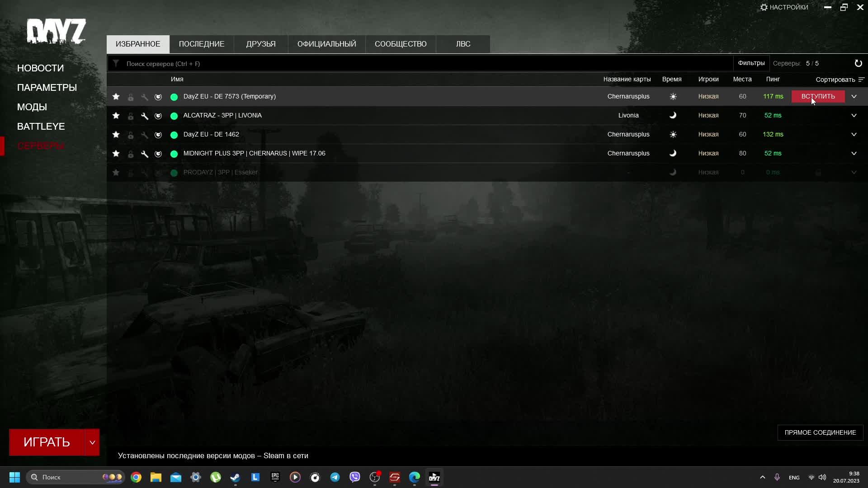This screenshot has width=868, height=488.
Task: Open the ИГРАТЬ button dropdown arrow
Action: [x=92, y=442]
